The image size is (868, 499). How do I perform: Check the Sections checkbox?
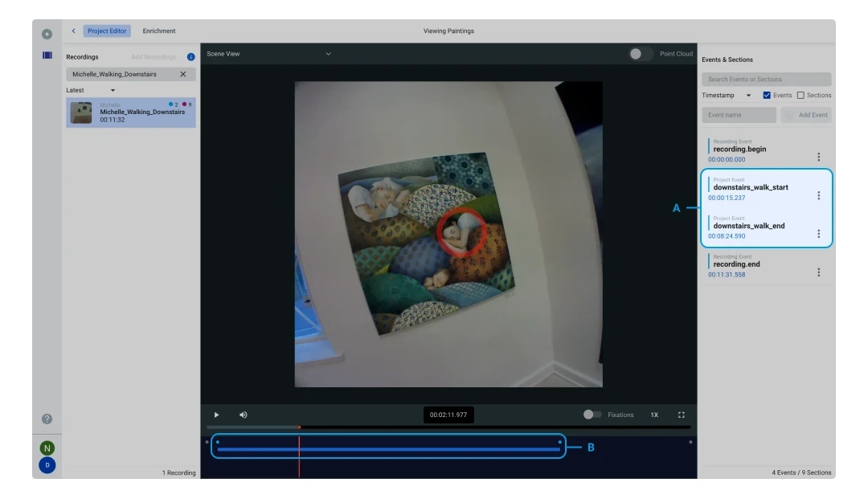click(800, 95)
